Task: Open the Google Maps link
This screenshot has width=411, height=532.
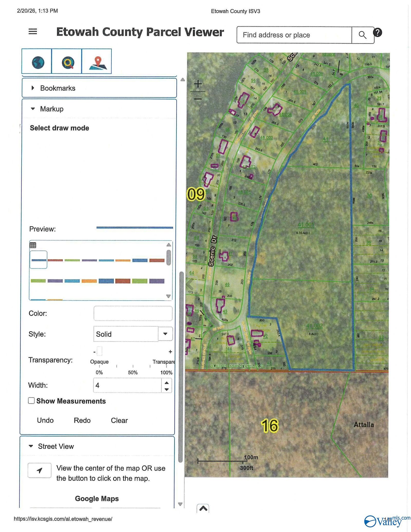Action: pos(97,498)
